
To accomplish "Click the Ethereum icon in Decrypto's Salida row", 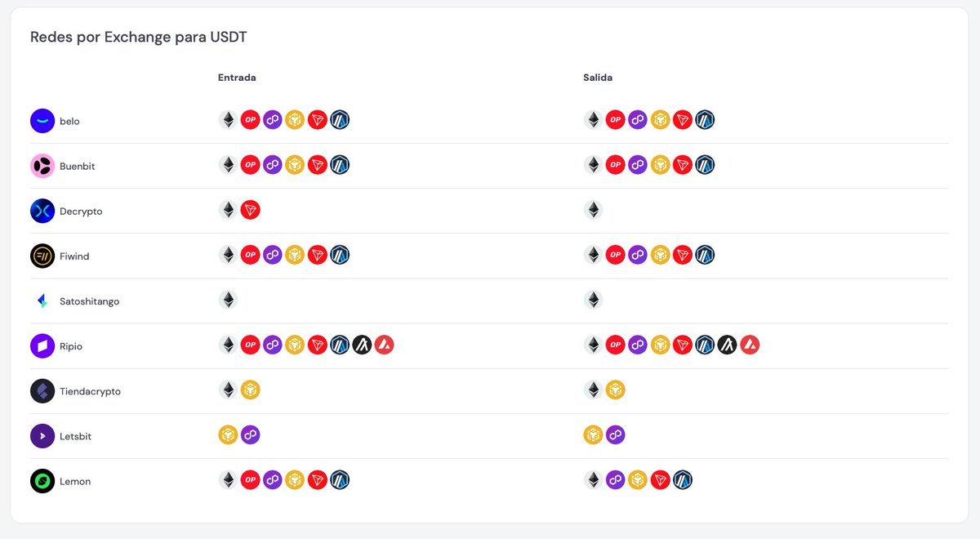I will point(593,210).
